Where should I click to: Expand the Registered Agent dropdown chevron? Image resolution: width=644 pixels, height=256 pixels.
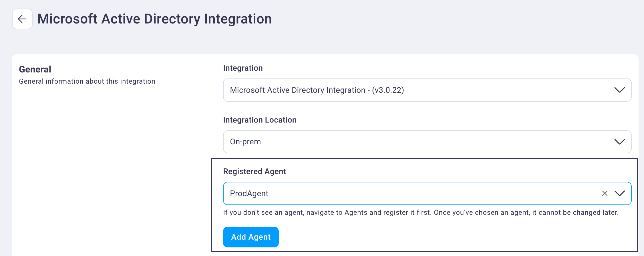(x=619, y=193)
